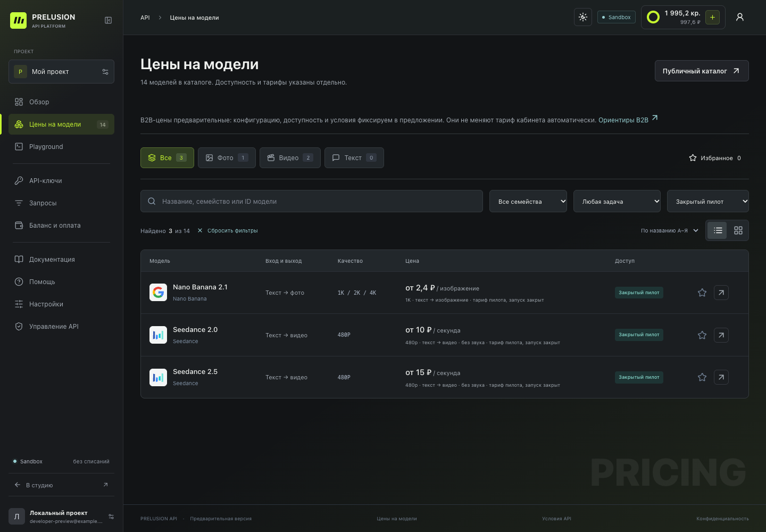
Task: Select the Текст tab
Action: (354, 157)
